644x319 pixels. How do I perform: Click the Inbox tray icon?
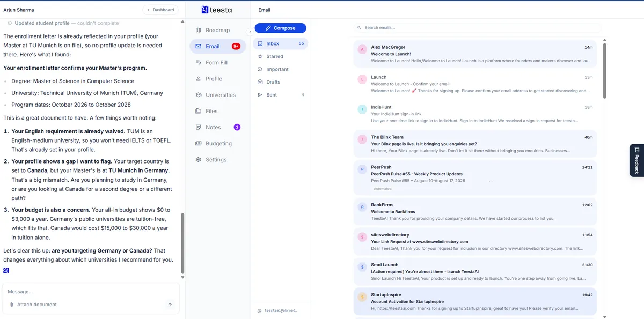[260, 43]
